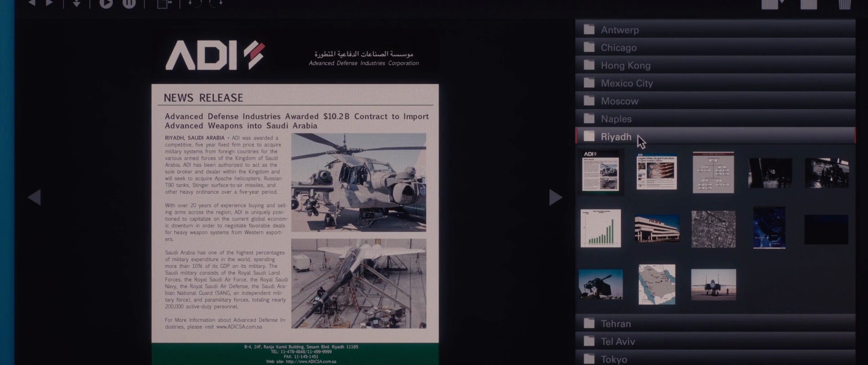The height and width of the screenshot is (365, 868).
Task: Expand the Naples folder
Action: 715,119
